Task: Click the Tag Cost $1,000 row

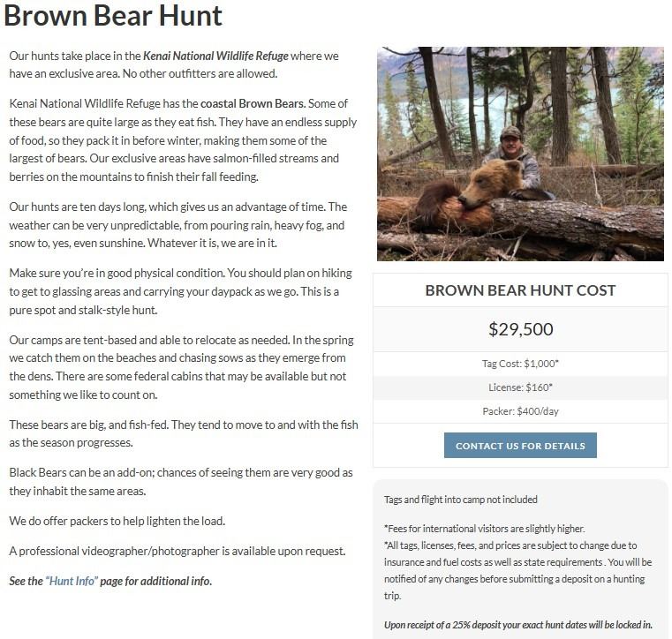Action: pyautogui.click(x=520, y=364)
